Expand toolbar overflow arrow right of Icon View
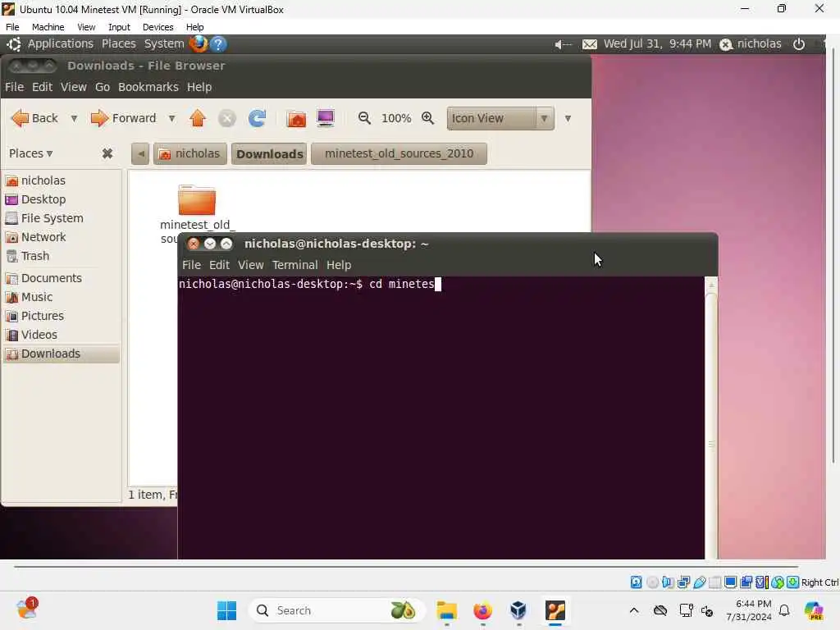The image size is (840, 630). [568, 118]
